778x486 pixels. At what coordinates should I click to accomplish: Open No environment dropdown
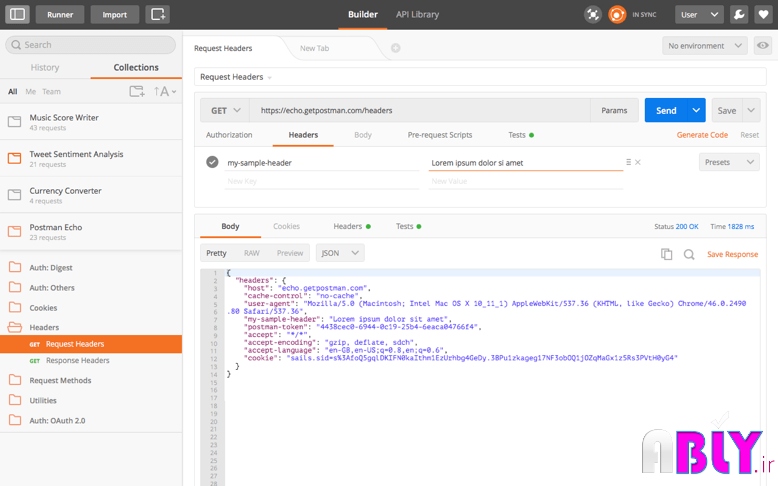[x=705, y=46]
